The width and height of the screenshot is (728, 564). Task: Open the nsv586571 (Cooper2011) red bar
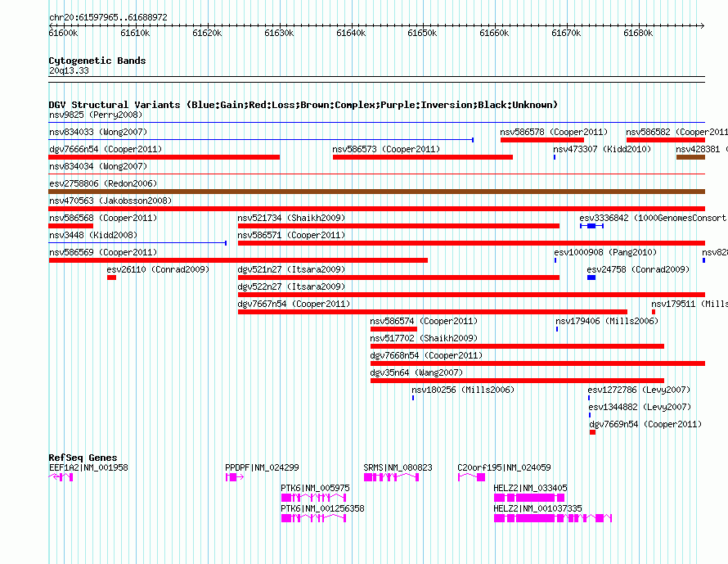coord(471,243)
